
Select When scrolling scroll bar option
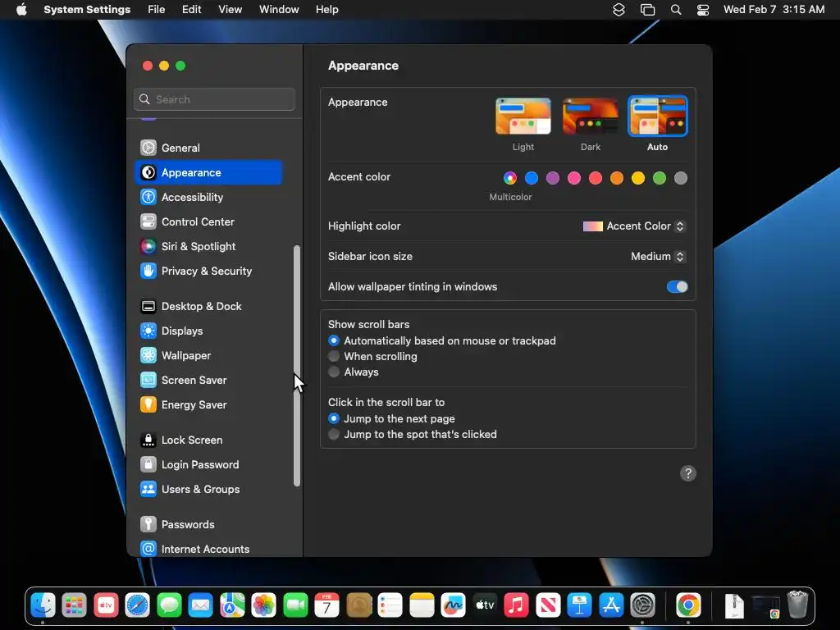(x=334, y=356)
